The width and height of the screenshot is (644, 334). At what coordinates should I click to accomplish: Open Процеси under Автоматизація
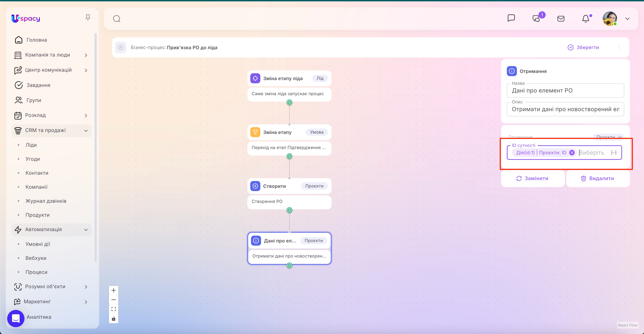click(x=36, y=272)
